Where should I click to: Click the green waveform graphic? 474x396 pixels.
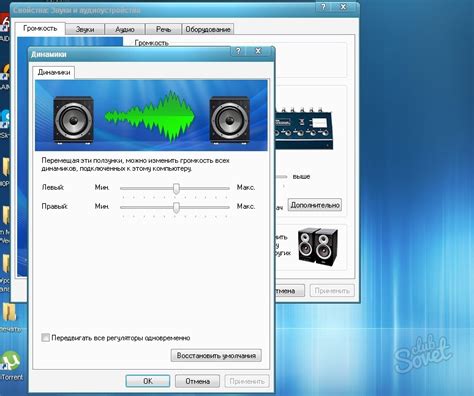coord(150,117)
